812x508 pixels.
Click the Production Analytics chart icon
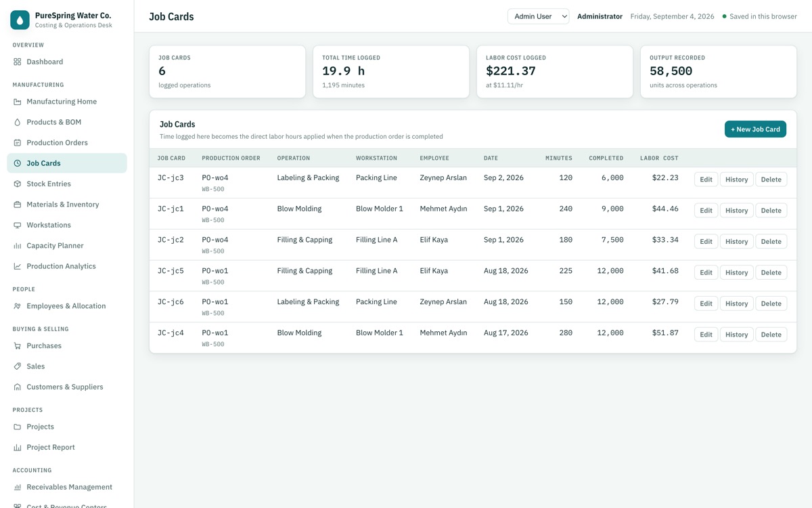pos(18,266)
